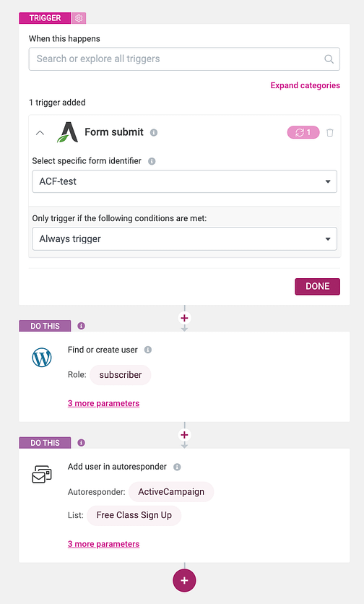The height and width of the screenshot is (604, 364).
Task: Open trigger settings gear icon
Action: 79,18
